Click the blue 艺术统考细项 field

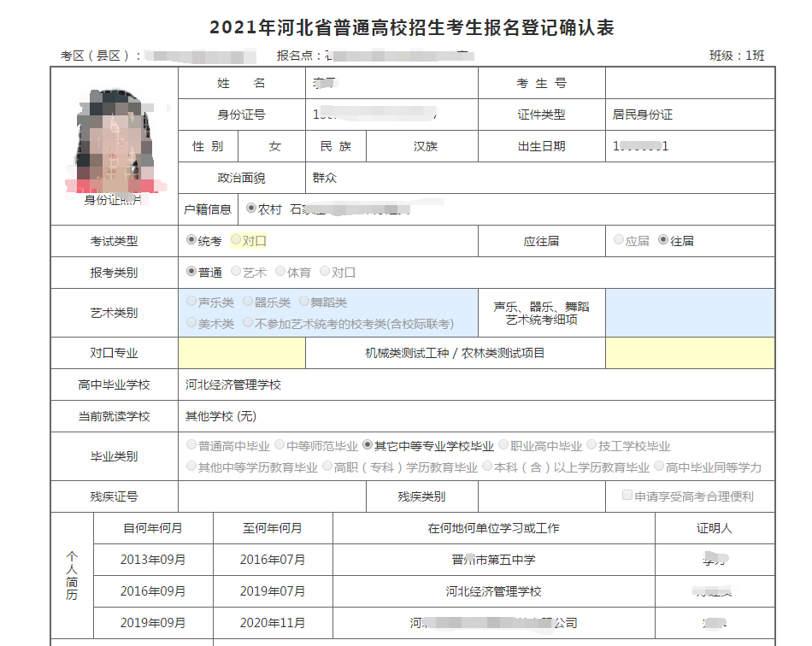tap(691, 313)
